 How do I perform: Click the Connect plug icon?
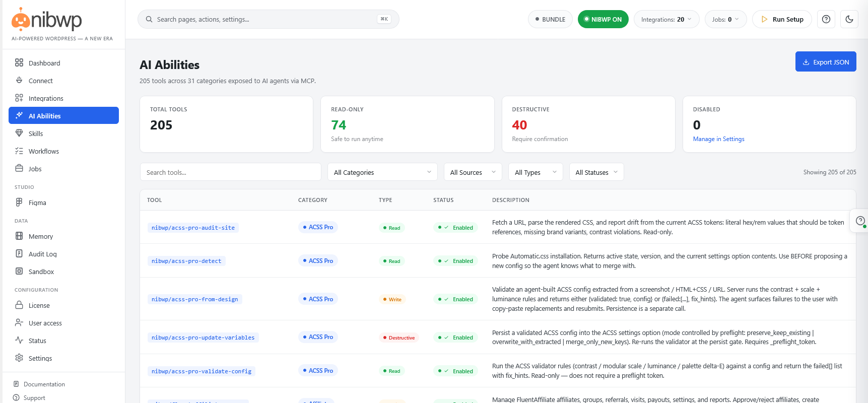[x=19, y=80]
